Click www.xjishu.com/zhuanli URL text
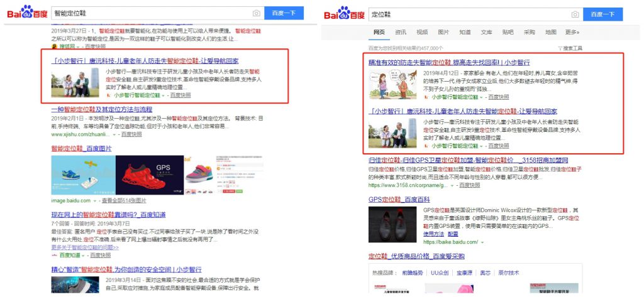Screen dimensions: 644x297 (x=80, y=134)
